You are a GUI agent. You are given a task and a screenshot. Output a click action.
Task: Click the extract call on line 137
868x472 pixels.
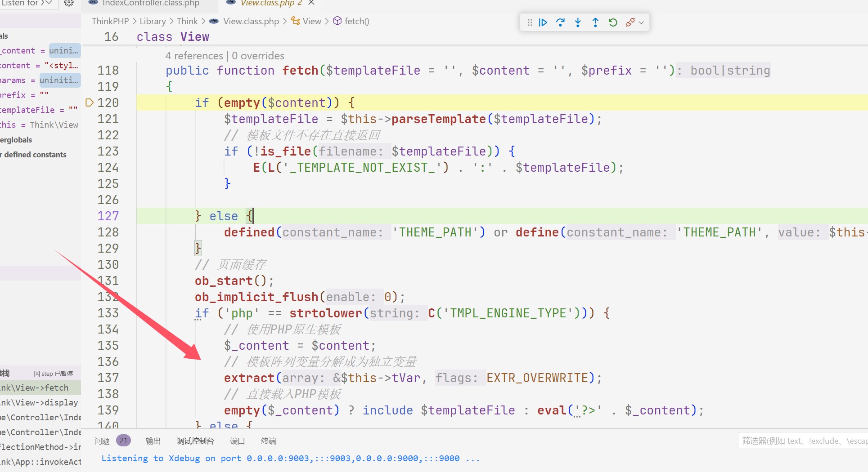click(249, 378)
